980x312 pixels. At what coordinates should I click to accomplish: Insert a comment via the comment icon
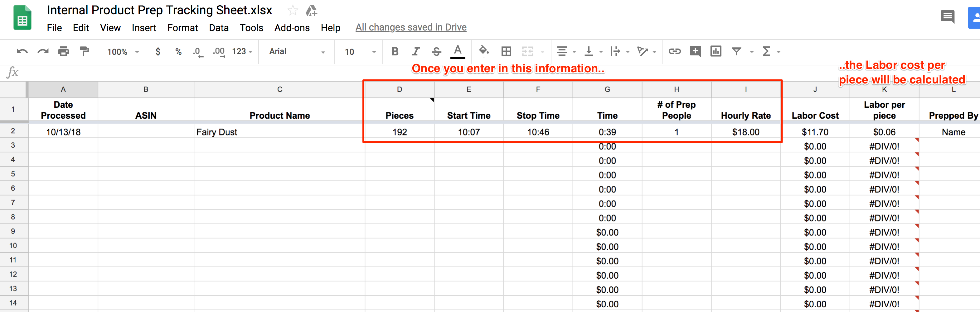tap(696, 52)
